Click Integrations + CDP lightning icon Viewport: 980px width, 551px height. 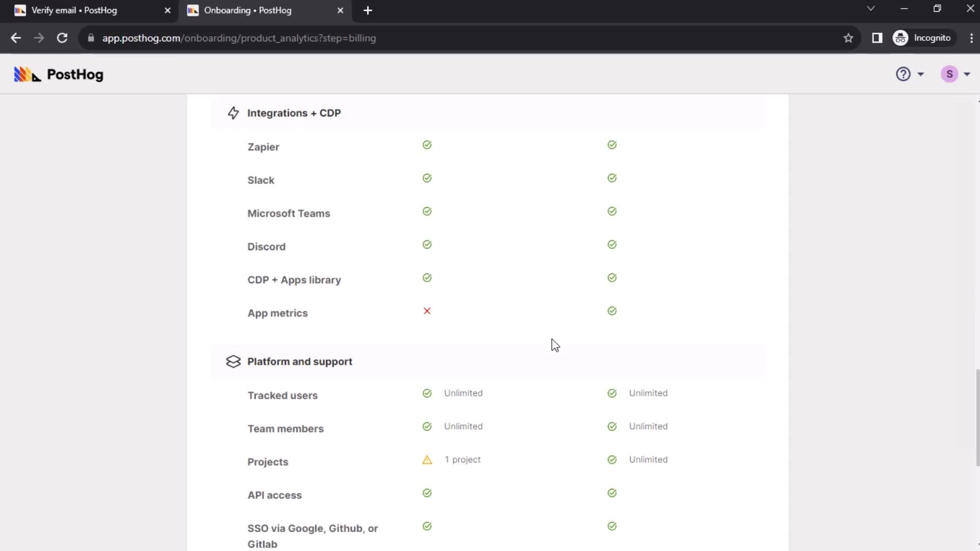(x=233, y=113)
